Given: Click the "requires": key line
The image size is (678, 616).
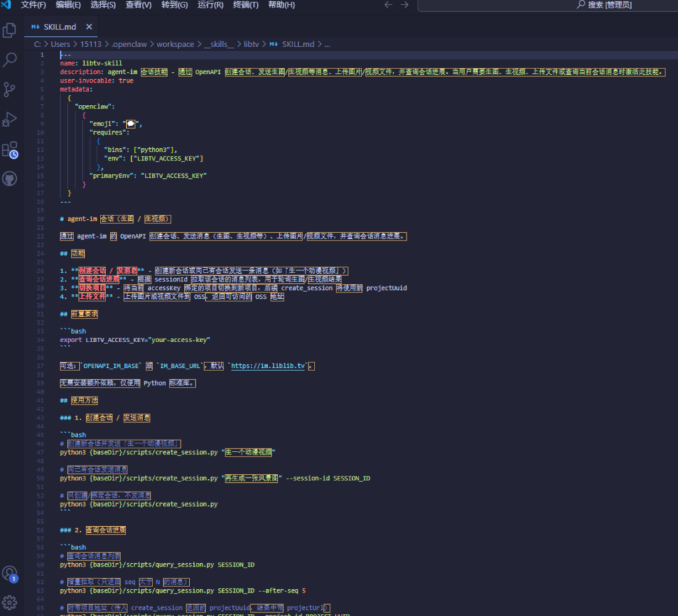Looking at the screenshot, I should coord(109,132).
